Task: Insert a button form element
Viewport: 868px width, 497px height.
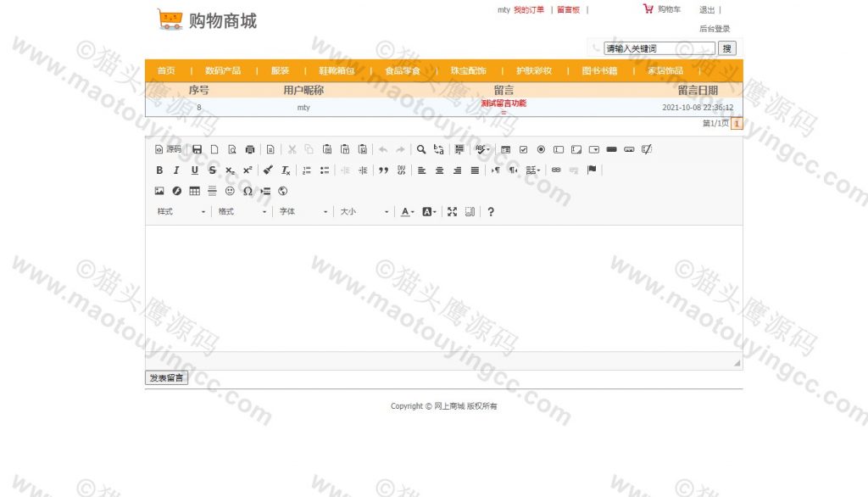Action: coord(612,149)
